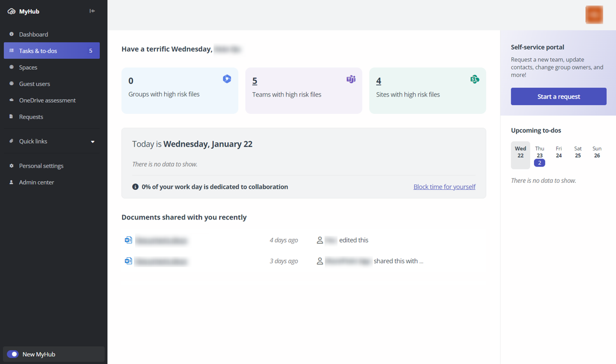Open Guest users from sidebar
Viewport: 616px width, 364px height.
coord(35,84)
